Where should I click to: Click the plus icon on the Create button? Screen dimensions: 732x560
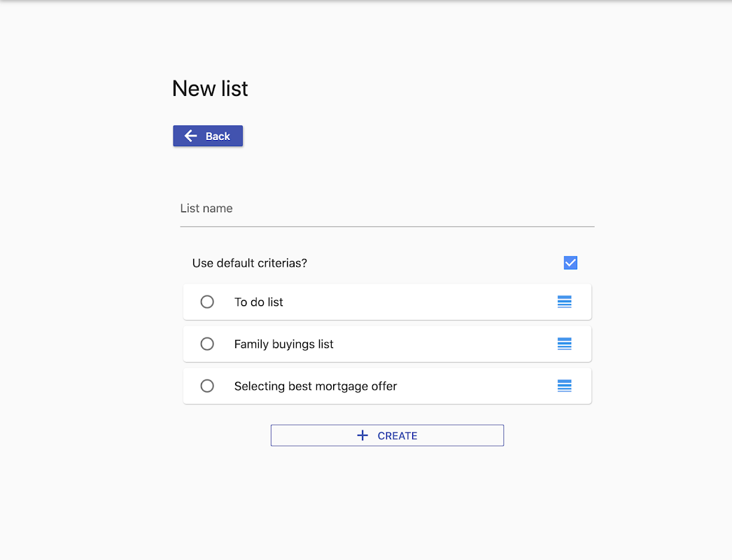(x=363, y=435)
